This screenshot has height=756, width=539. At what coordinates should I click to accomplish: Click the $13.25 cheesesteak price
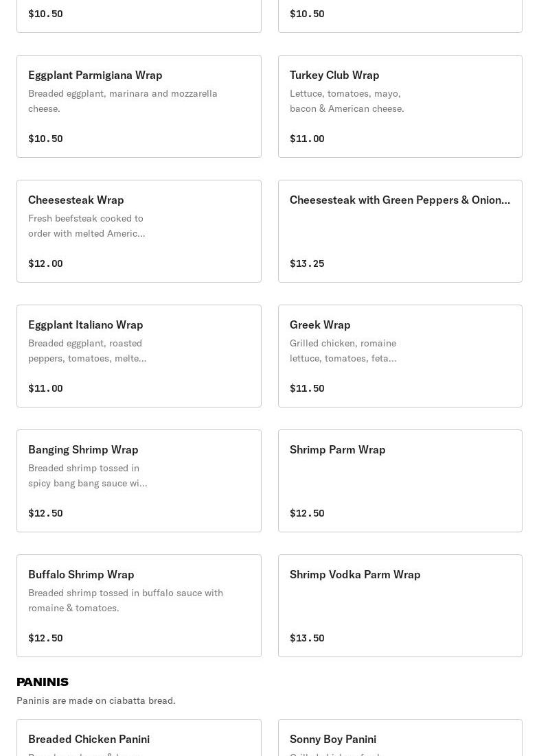click(307, 263)
